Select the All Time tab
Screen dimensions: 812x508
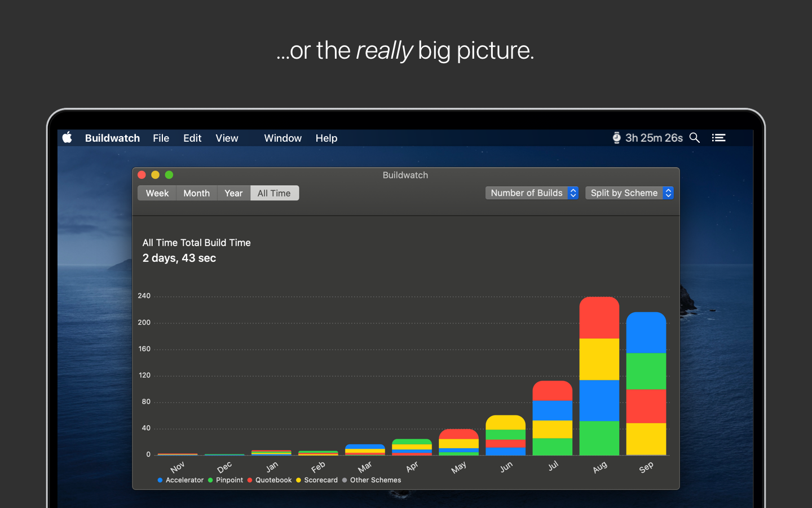274,193
